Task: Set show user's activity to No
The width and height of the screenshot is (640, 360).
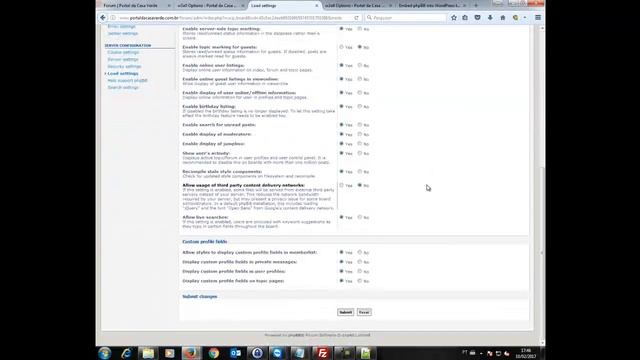Action: [x=360, y=153]
